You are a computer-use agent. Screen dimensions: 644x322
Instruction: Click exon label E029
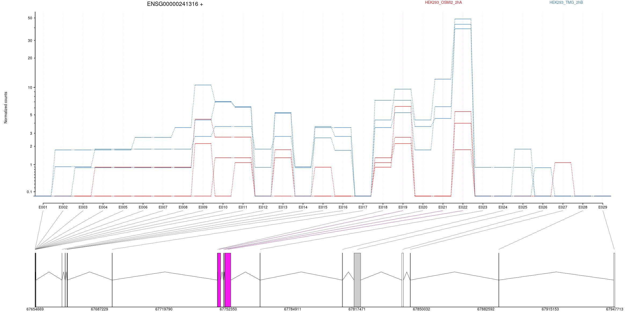(x=603, y=207)
